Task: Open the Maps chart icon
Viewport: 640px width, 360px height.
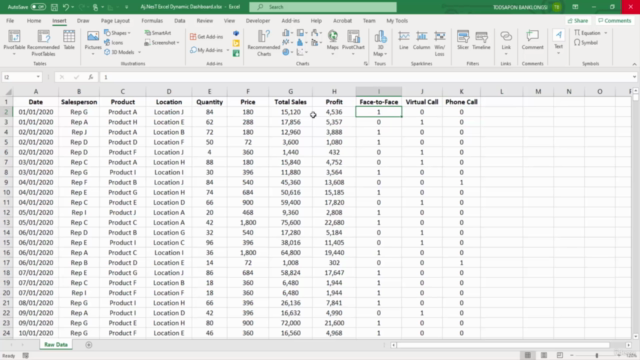Action: 333,42
